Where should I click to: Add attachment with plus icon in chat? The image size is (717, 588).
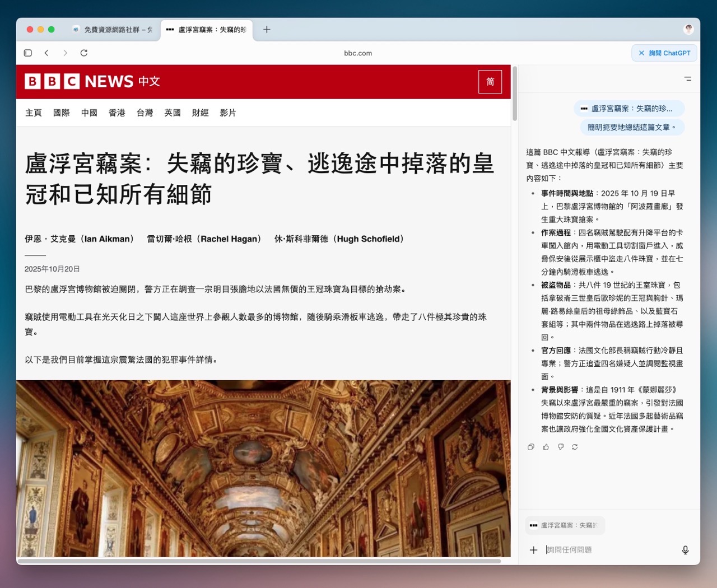533,550
